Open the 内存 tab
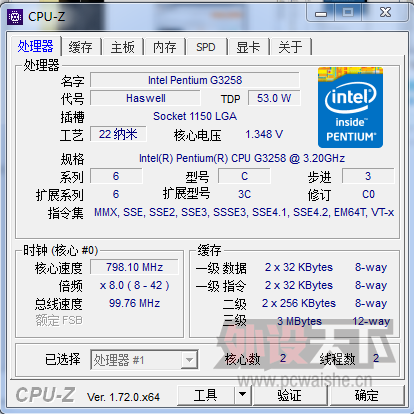Screen dimensions: 414x414 click(165, 47)
